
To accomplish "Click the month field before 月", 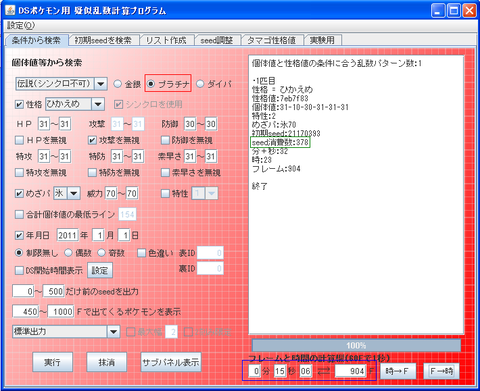I will click(x=98, y=235).
